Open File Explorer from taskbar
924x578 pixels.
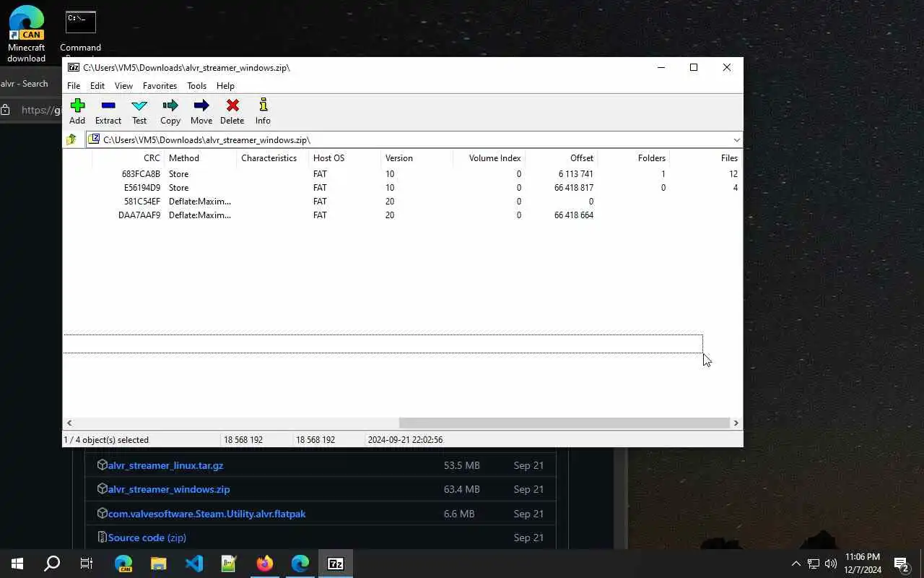(159, 564)
